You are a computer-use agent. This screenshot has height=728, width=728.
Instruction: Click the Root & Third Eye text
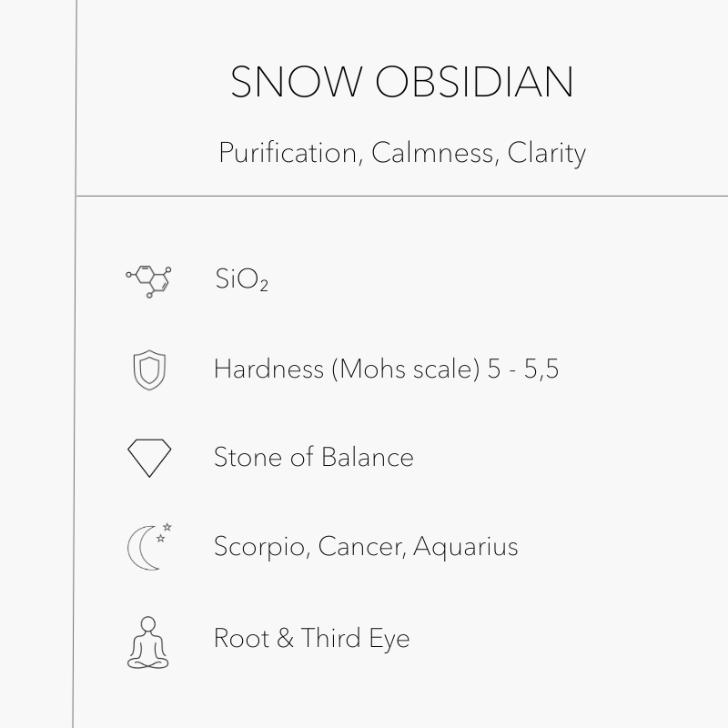point(311,637)
